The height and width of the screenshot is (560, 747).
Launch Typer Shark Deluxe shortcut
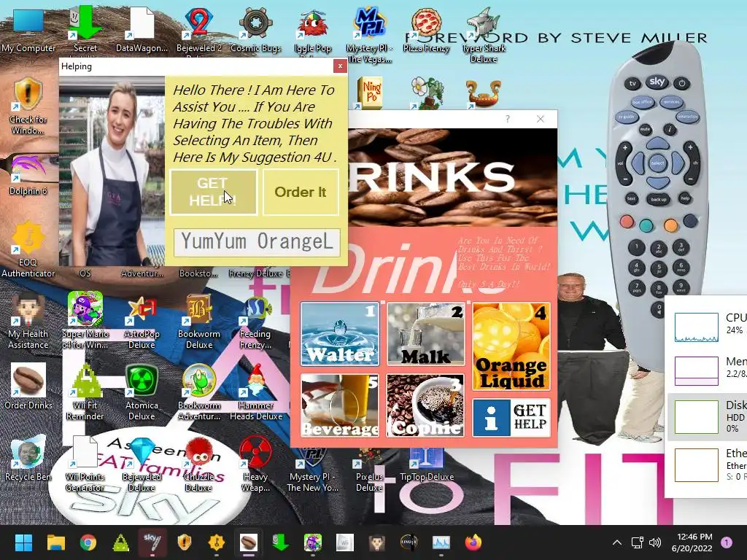pos(483,34)
